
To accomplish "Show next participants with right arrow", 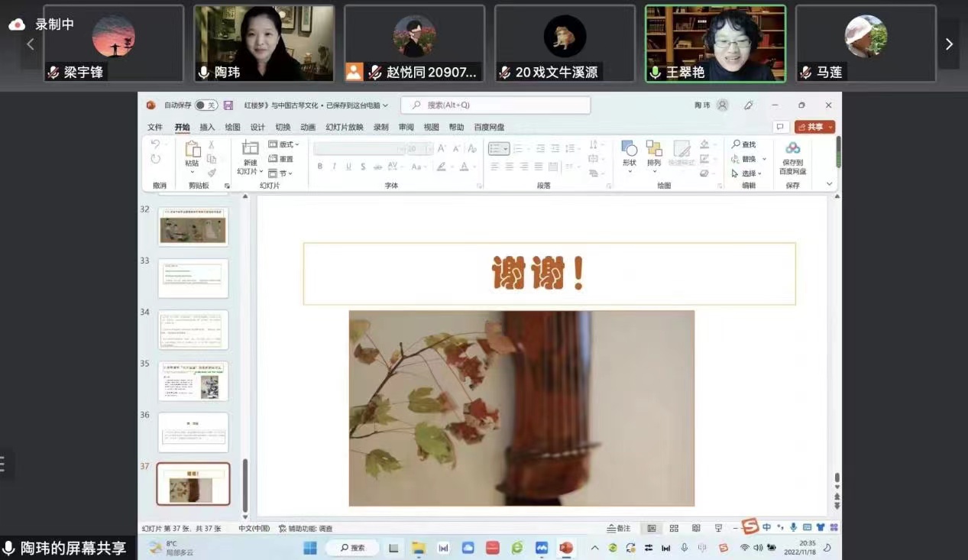I will click(950, 44).
